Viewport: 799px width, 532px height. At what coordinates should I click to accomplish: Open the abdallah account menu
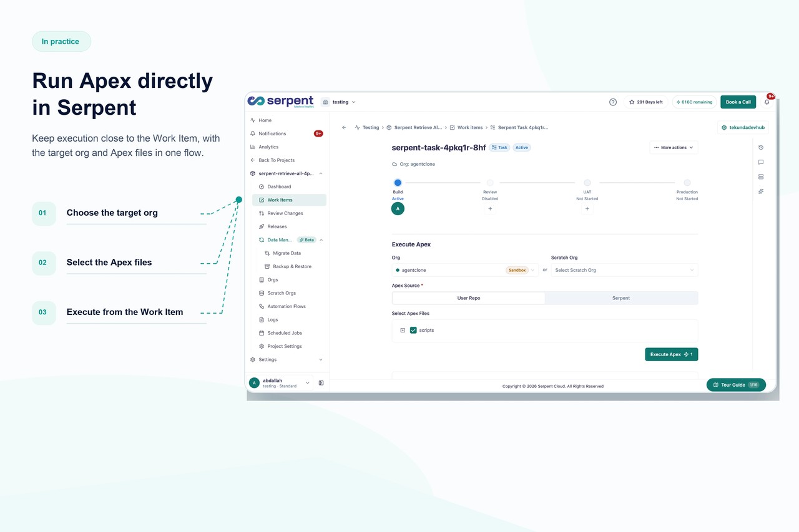[280, 383]
